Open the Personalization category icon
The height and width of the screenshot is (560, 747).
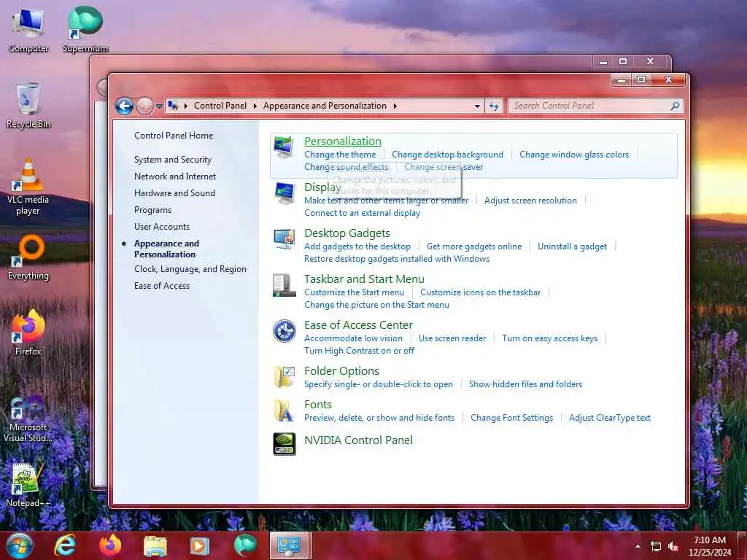coord(284,147)
